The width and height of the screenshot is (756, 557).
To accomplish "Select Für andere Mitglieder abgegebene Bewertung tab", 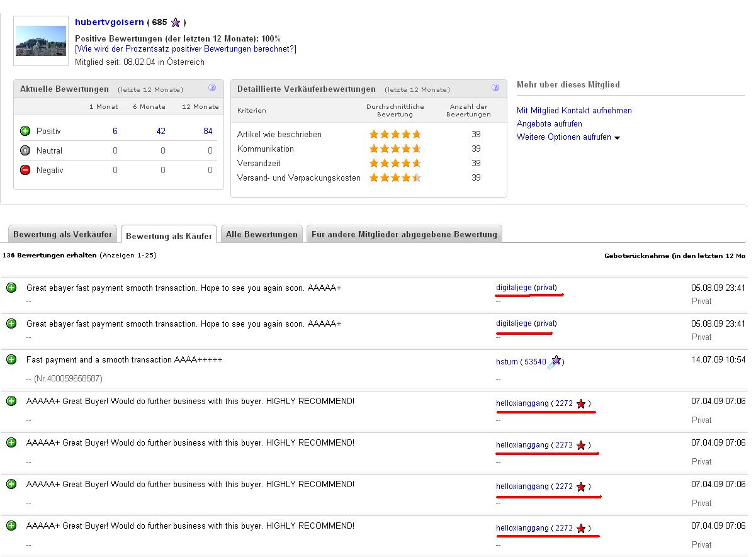I will click(x=404, y=234).
